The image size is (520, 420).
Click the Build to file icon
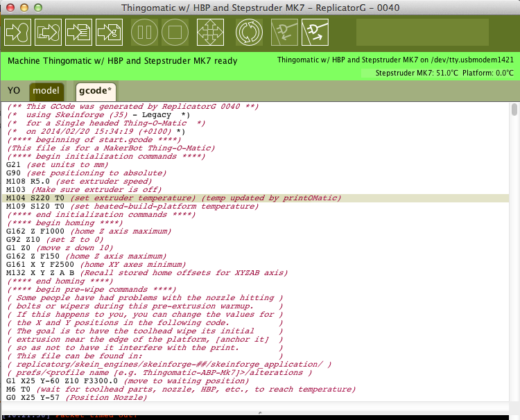(48, 32)
